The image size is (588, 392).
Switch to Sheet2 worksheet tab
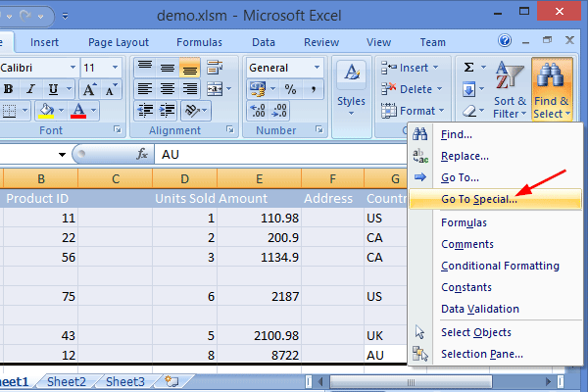click(x=67, y=381)
